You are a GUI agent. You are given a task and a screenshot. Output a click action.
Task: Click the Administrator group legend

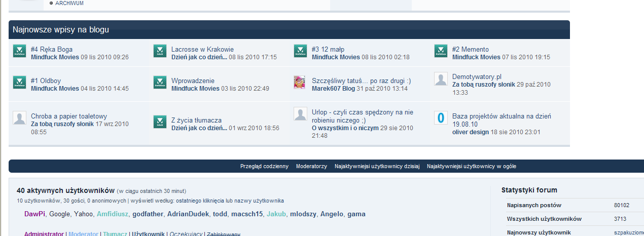point(44,234)
